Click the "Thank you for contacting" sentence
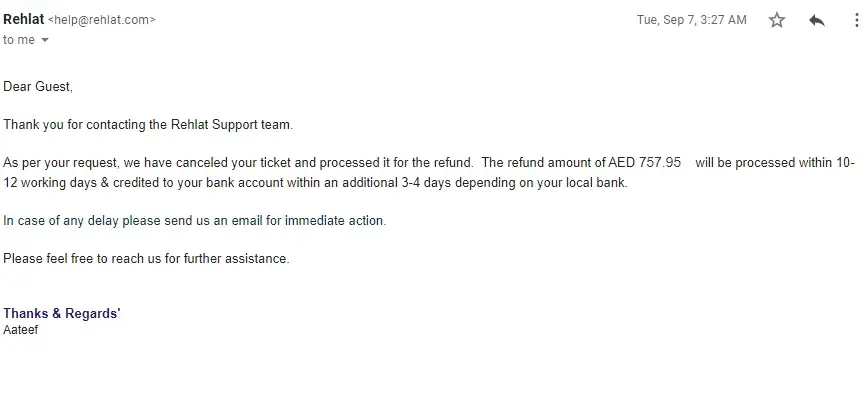 coord(148,125)
